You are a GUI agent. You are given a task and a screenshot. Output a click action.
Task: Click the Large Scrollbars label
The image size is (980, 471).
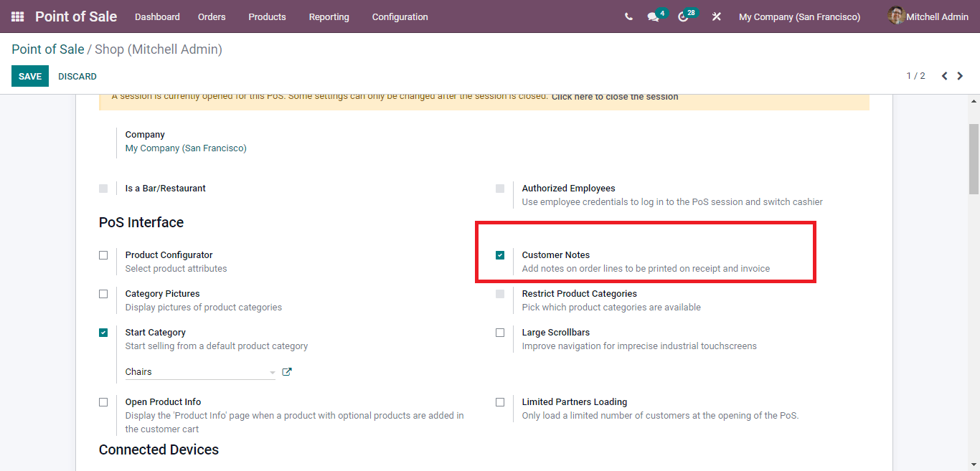(556, 333)
